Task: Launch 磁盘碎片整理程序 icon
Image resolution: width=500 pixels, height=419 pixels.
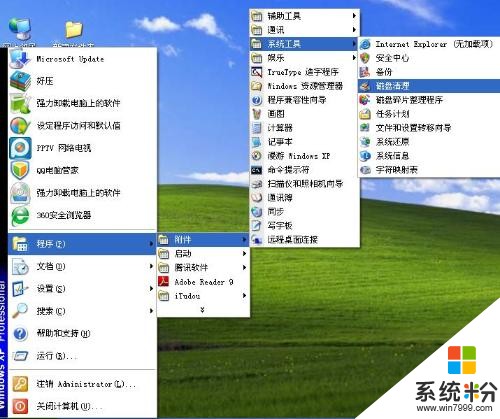Action: tap(365, 100)
